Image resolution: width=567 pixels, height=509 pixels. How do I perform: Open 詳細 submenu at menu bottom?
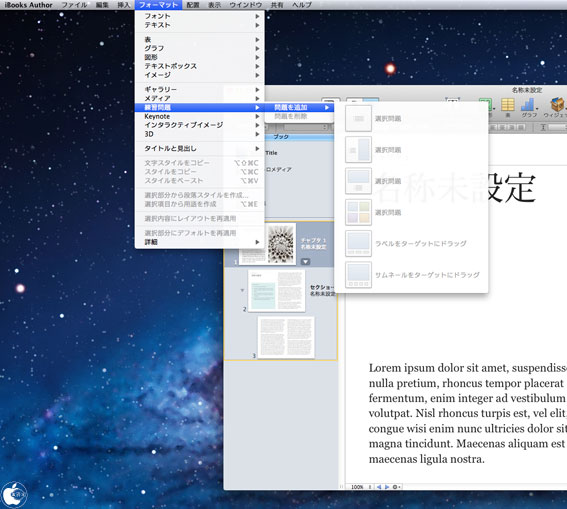(x=200, y=242)
